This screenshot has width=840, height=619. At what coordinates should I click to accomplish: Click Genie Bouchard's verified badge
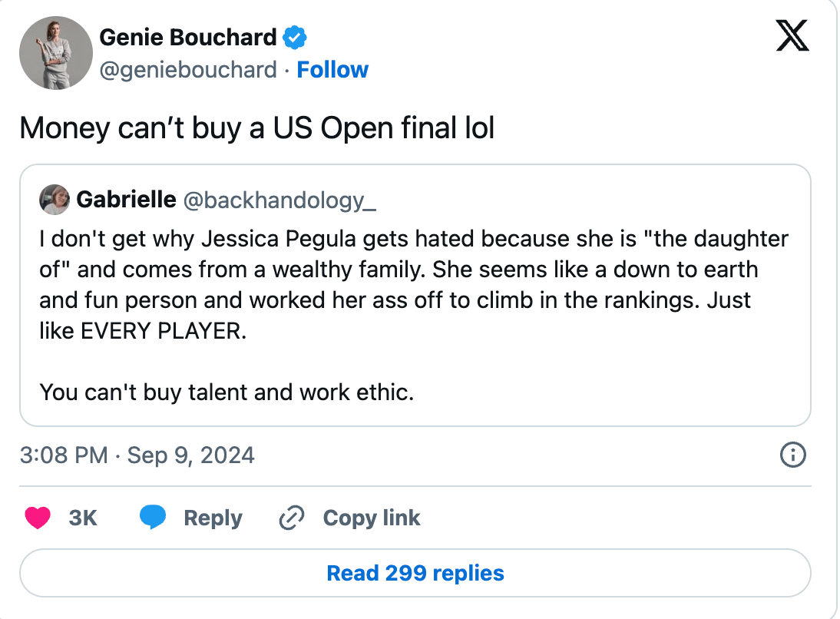coord(296,36)
